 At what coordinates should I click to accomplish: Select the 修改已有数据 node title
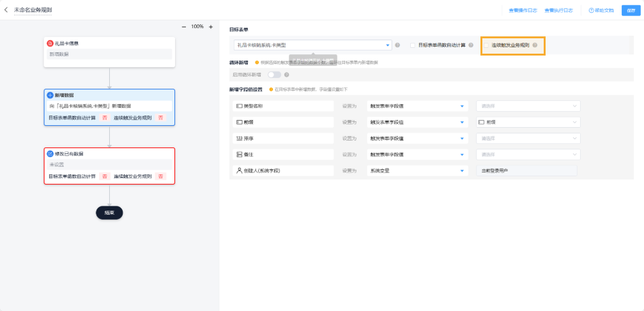69,154
